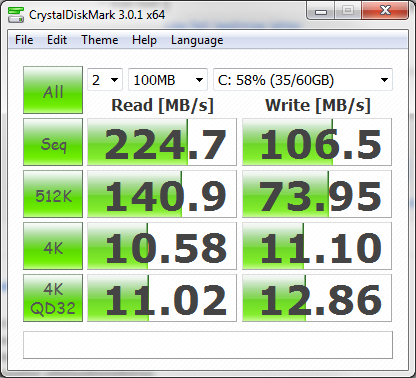Select the Seq write result 106.5
The image size is (416, 378).
[x=317, y=142]
